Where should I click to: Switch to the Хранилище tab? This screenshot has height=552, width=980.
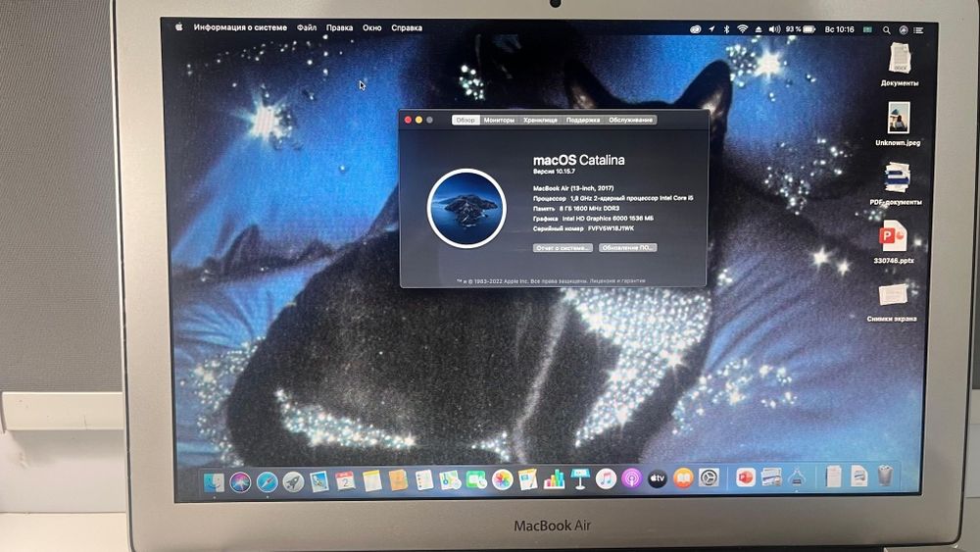[540, 120]
